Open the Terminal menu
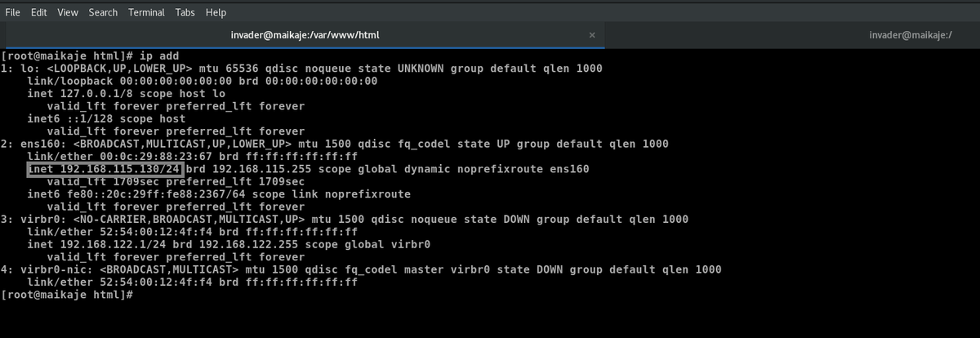 pos(146,12)
